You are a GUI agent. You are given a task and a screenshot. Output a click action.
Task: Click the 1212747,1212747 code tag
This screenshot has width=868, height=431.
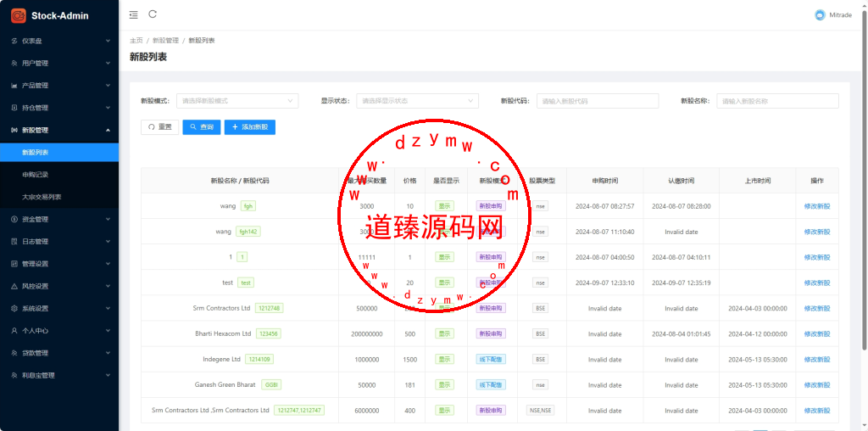[299, 411]
